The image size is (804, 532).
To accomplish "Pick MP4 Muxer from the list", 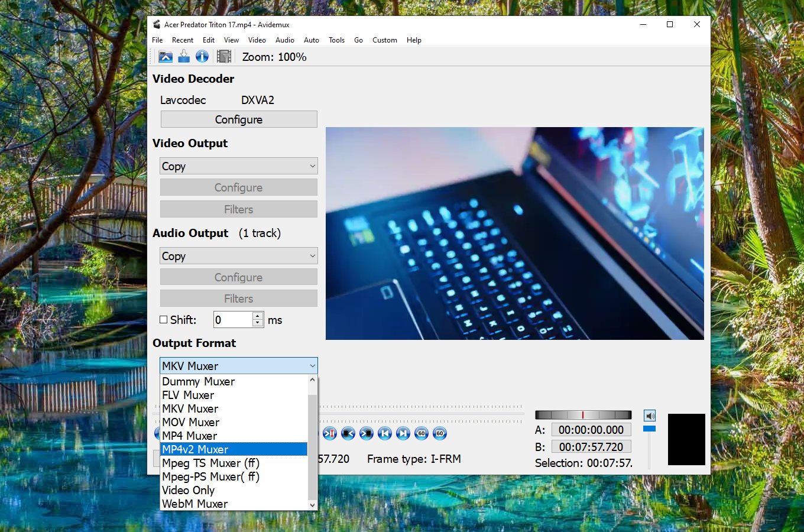I will point(234,436).
